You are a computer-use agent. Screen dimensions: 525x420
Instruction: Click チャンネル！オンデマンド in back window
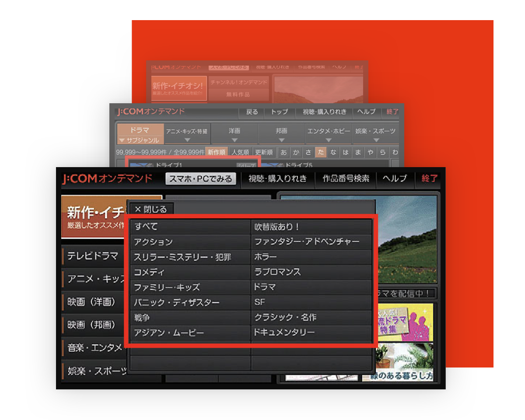[x=238, y=82]
